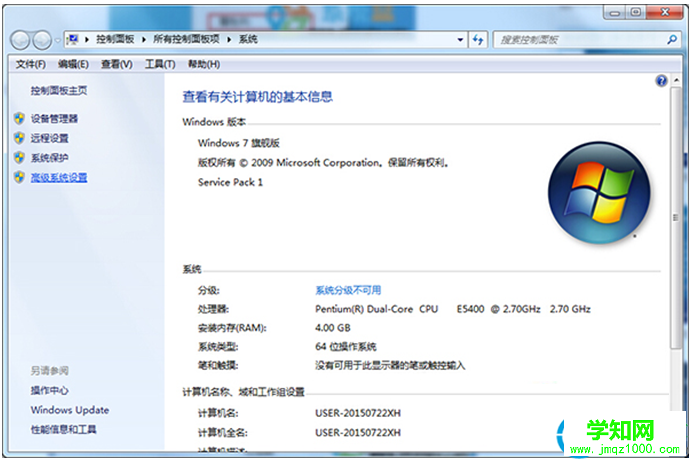Open the address bar history dropdown arrow
This screenshot has height=461, width=691.
click(460, 40)
